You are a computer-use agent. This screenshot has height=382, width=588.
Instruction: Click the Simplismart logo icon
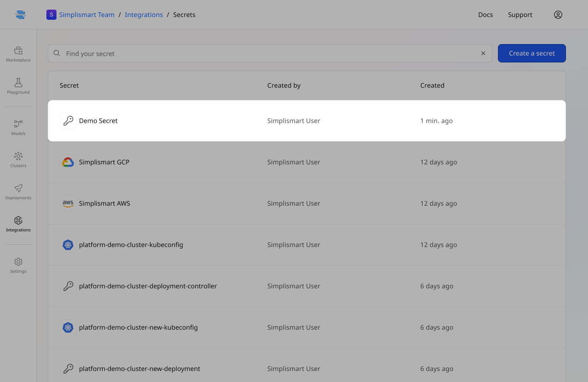click(x=20, y=15)
